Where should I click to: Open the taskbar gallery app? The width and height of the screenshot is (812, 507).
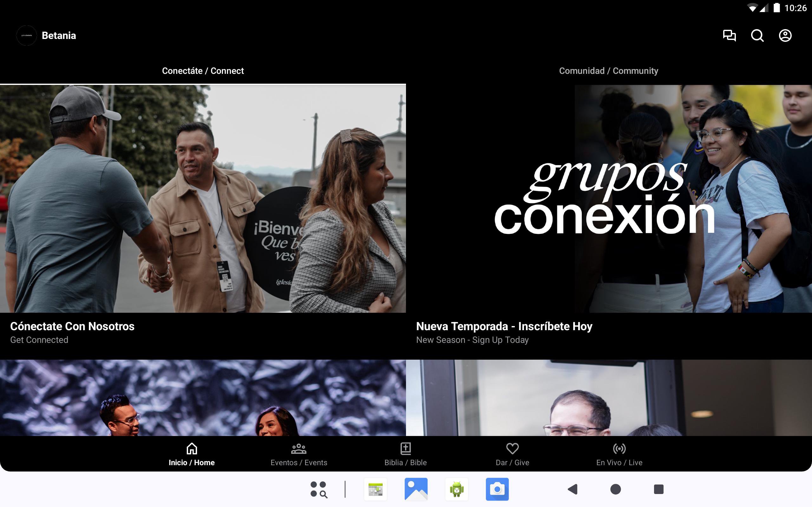coord(416,489)
